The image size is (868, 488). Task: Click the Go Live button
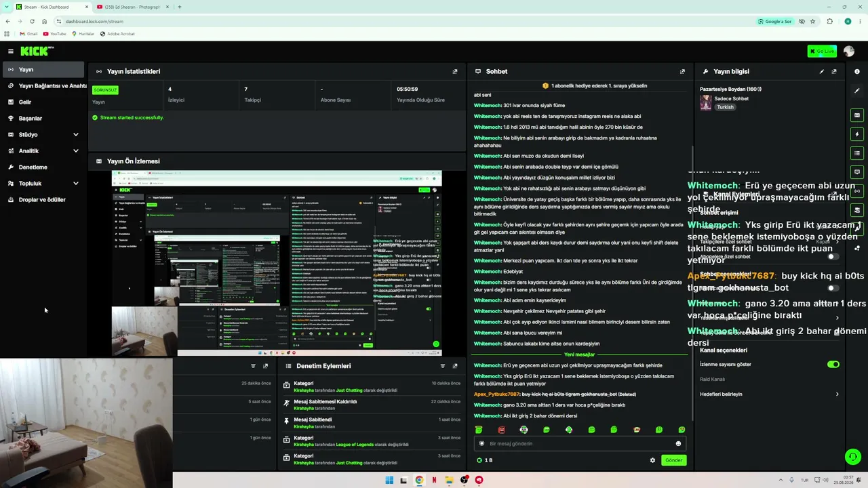pyautogui.click(x=822, y=52)
